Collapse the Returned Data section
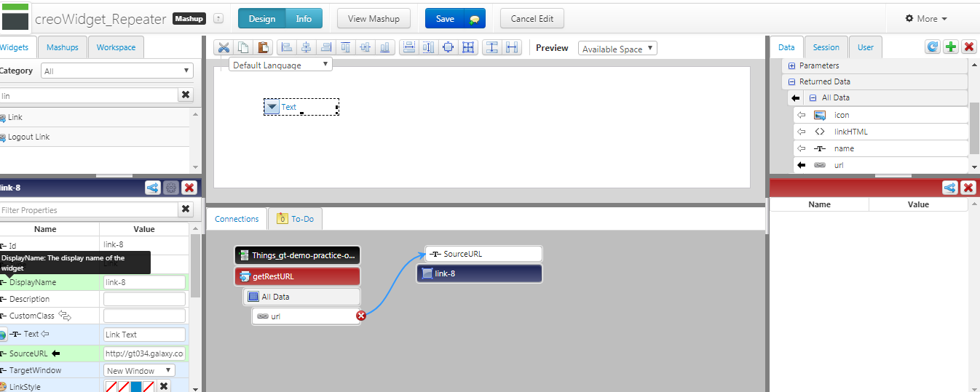This screenshot has height=392, width=980. coord(792,82)
